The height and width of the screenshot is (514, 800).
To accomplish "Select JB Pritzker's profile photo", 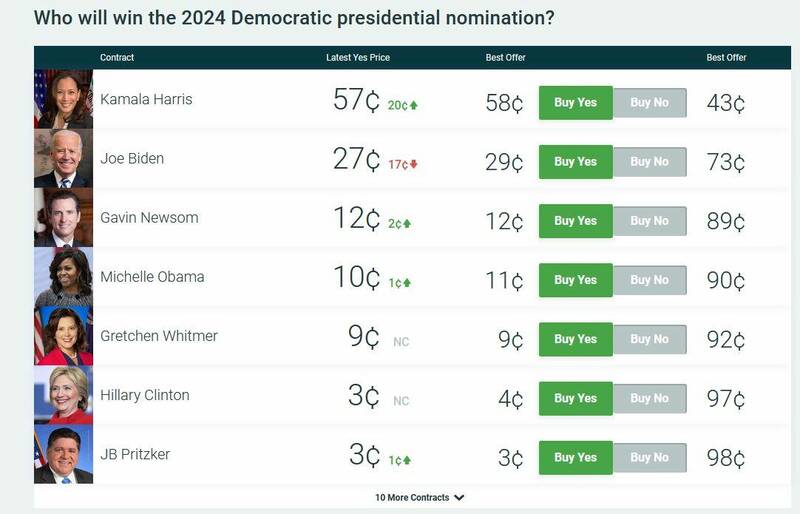I will coord(63,455).
